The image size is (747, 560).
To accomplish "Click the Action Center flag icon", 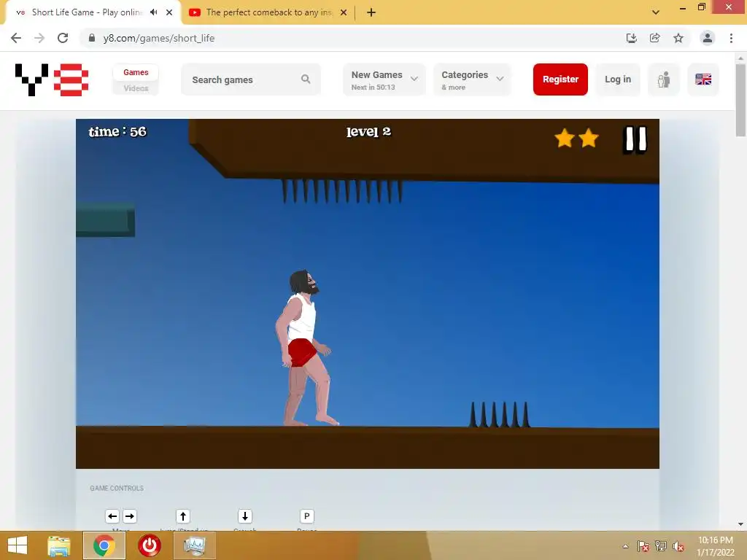I will [643, 546].
